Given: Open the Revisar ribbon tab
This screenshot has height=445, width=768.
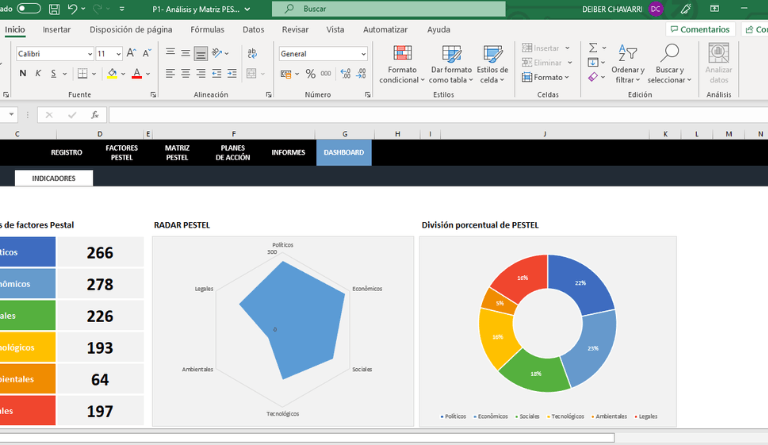Looking at the screenshot, I should click(x=295, y=29).
